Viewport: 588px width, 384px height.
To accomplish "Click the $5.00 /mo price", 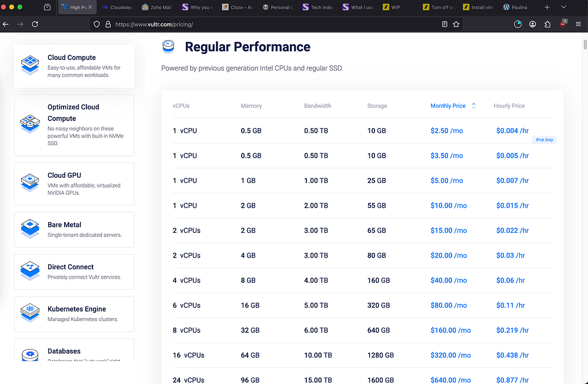I will [x=447, y=181].
